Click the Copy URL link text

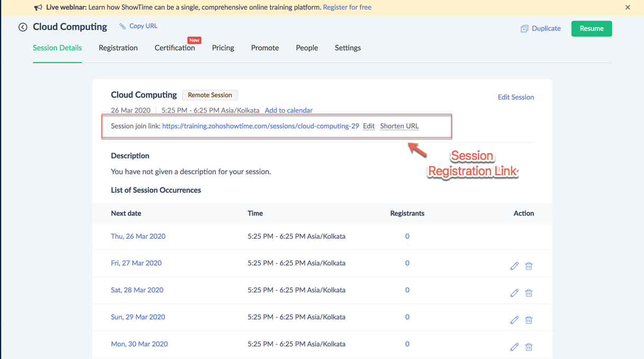pyautogui.click(x=143, y=26)
